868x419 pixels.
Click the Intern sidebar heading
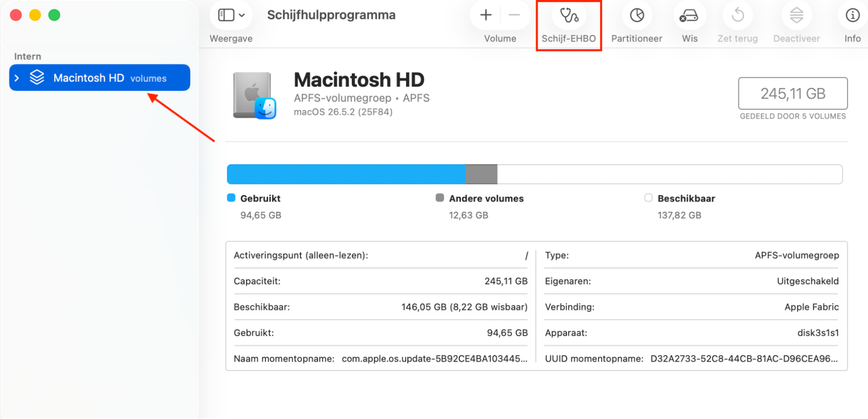pos(27,56)
